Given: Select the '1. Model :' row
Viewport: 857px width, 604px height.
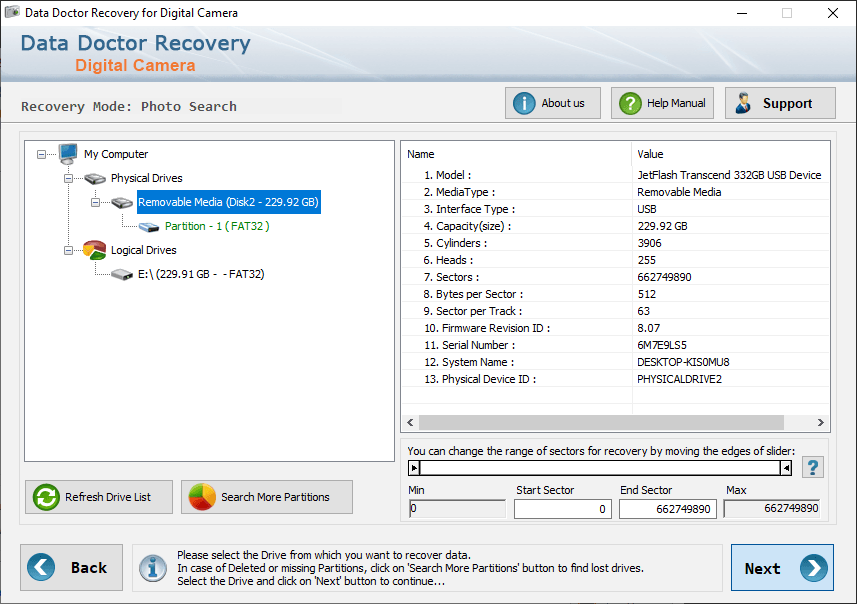Looking at the screenshot, I should (615, 175).
